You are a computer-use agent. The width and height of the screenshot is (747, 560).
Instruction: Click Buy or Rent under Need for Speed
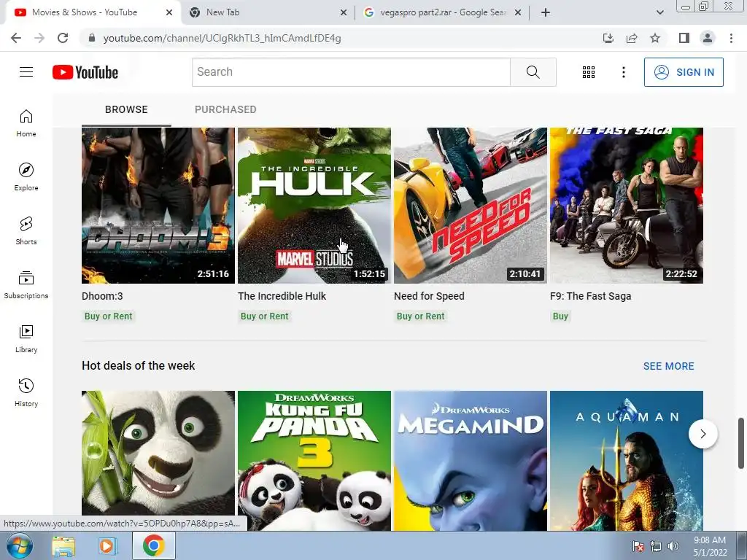coord(421,316)
